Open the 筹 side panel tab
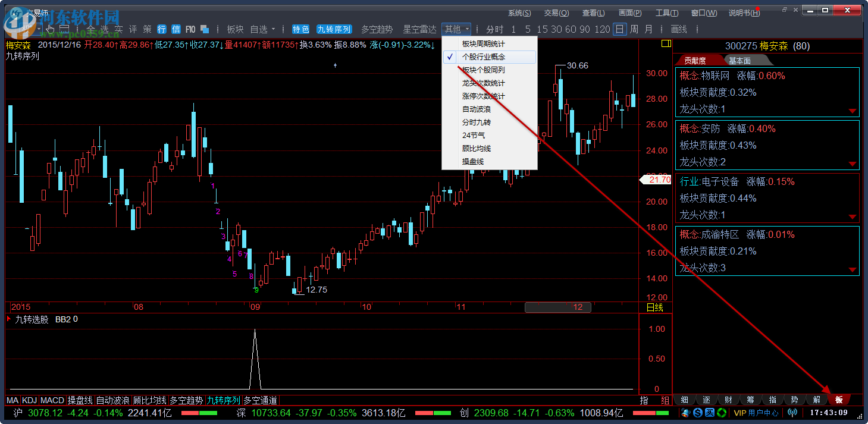Image resolution: width=868 pixels, height=424 pixels. (x=750, y=400)
